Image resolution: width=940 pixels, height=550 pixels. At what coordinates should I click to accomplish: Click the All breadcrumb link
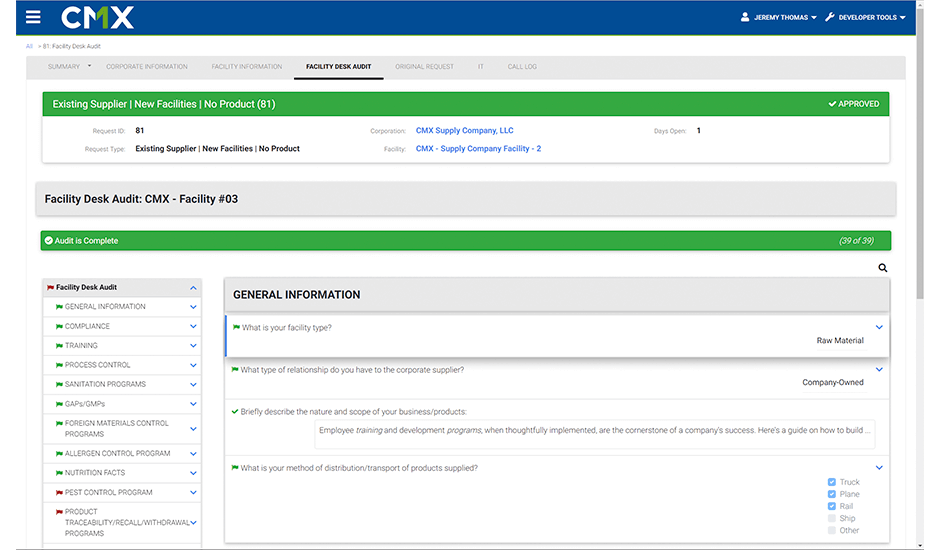29,46
